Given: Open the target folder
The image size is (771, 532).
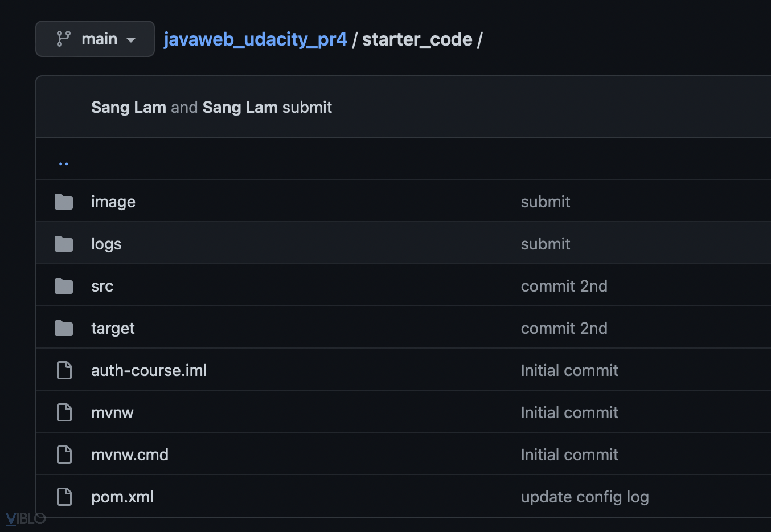Looking at the screenshot, I should click(113, 328).
